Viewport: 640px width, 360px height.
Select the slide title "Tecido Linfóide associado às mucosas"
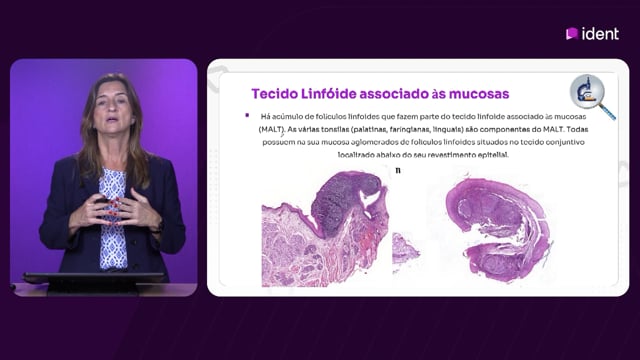380,94
